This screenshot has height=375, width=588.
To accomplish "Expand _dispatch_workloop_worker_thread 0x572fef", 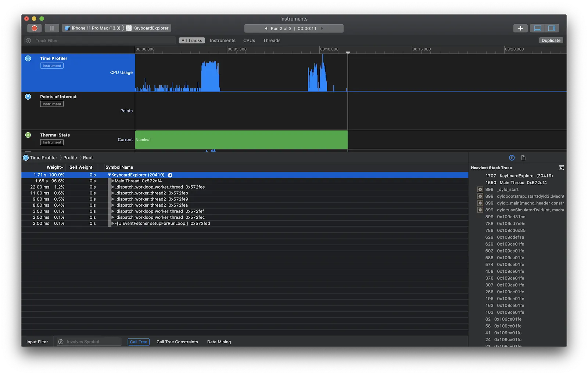I will 113,211.
